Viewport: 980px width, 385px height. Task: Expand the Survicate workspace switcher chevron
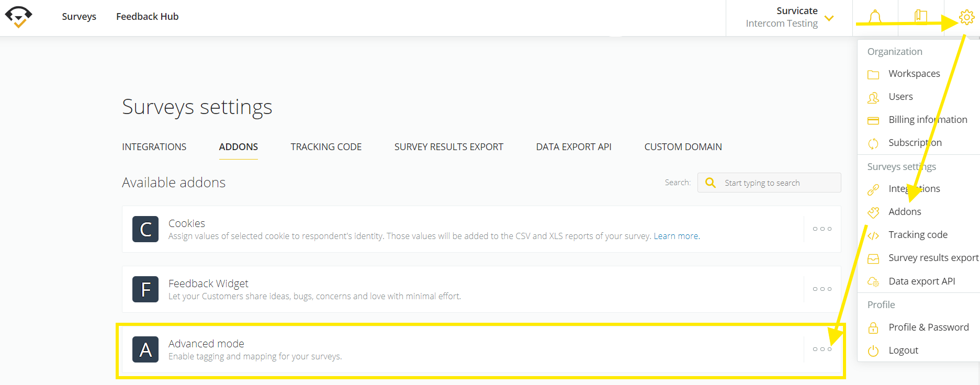pos(829,18)
